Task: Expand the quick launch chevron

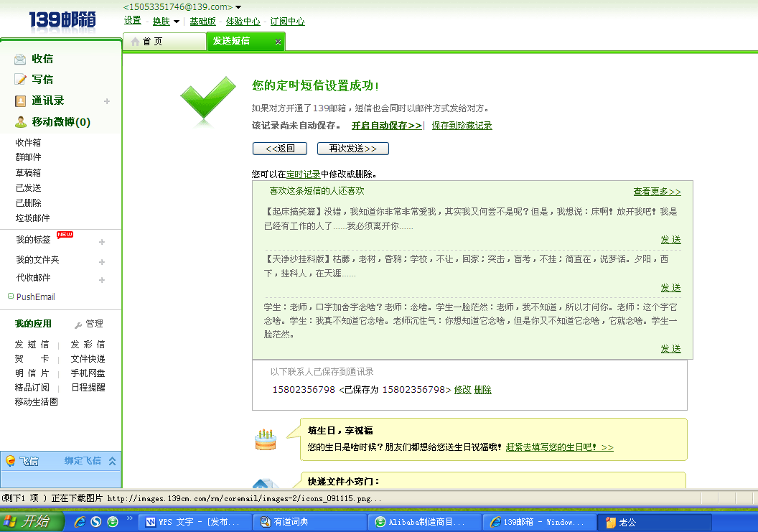Action: tap(129, 518)
